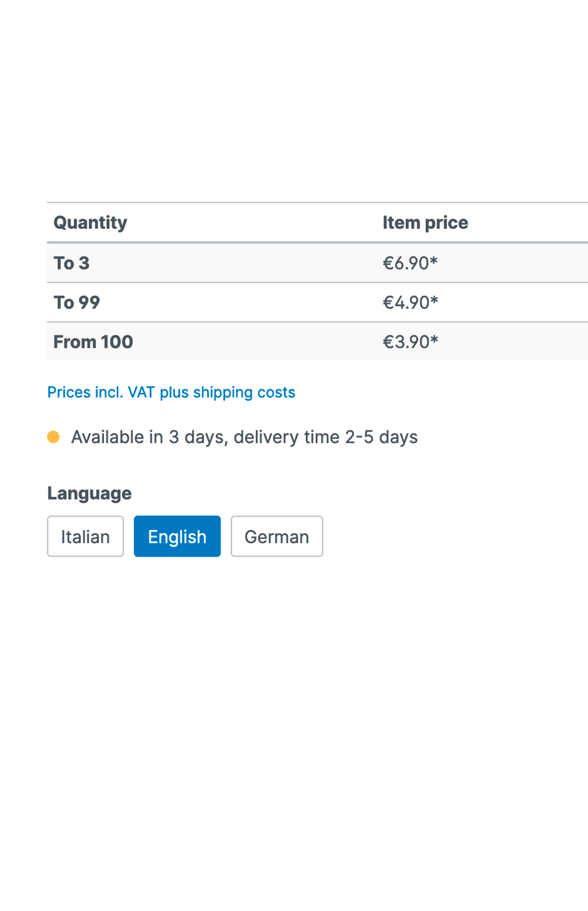Select the German language option
This screenshot has height=911, width=588.
[276, 536]
